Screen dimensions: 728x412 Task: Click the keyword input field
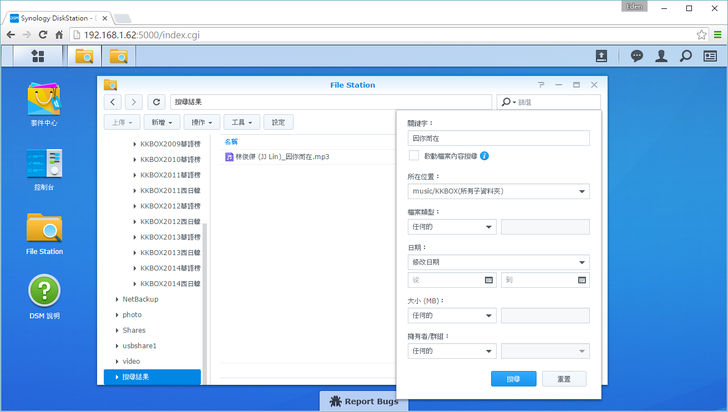(x=499, y=138)
